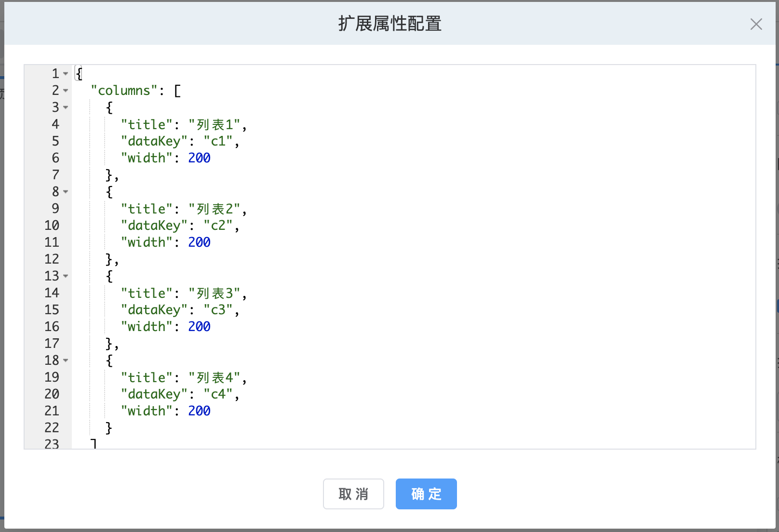The width and height of the screenshot is (779, 532).
Task: Collapse the root object fold arrow on line 1
Action: click(66, 74)
